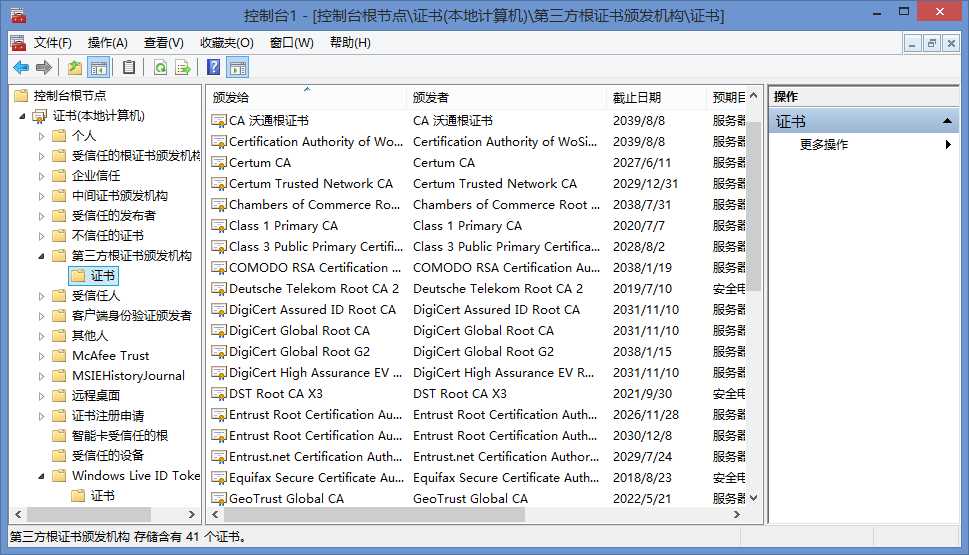Click scroll-down arrow of certificate list
Viewport: 969px width, 555px height.
click(x=753, y=498)
